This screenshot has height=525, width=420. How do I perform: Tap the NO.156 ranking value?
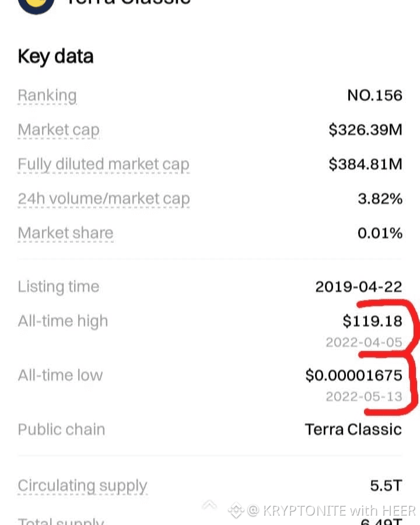click(x=374, y=95)
